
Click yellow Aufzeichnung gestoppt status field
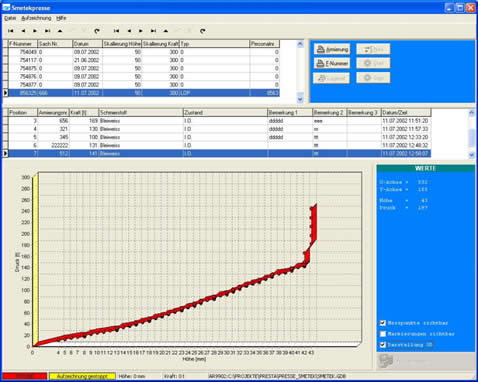coord(82,376)
